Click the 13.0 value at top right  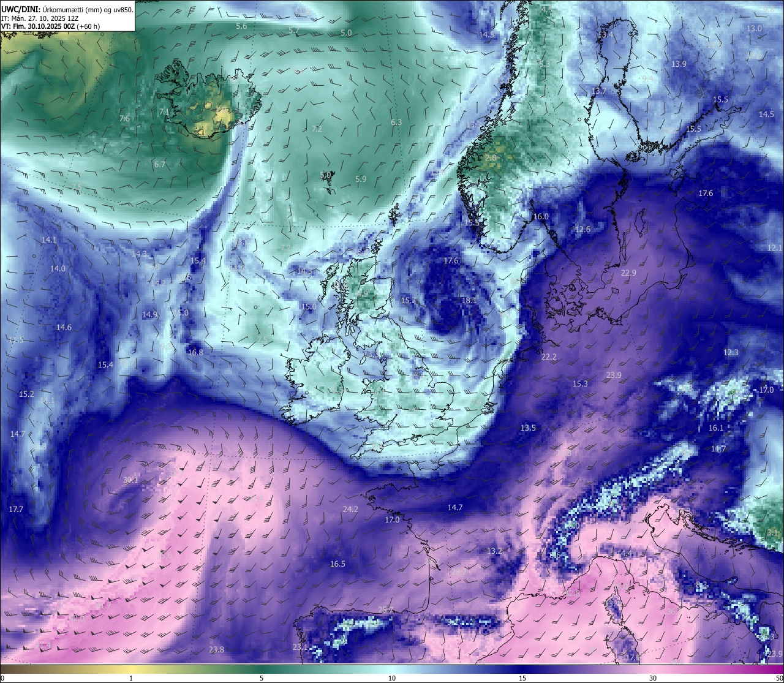[x=755, y=28]
